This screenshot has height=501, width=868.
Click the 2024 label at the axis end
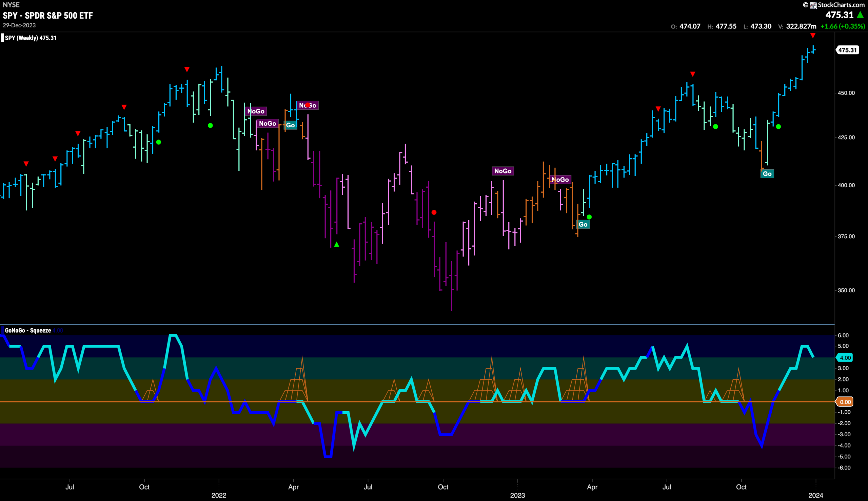point(816,495)
